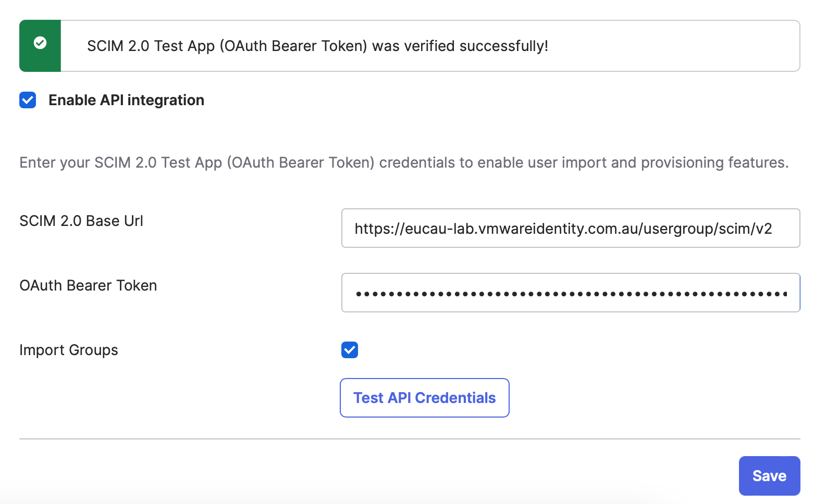Viewport: 814px width, 504px height.
Task: Click the "OAuth Bearer Token" label
Action: 88,285
